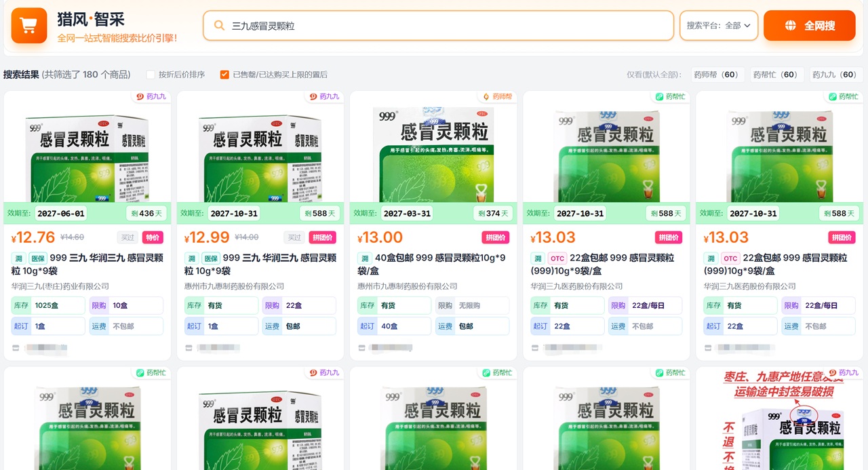
Task: Click 药九九 badge on the ¥12.99 card
Action: click(324, 96)
